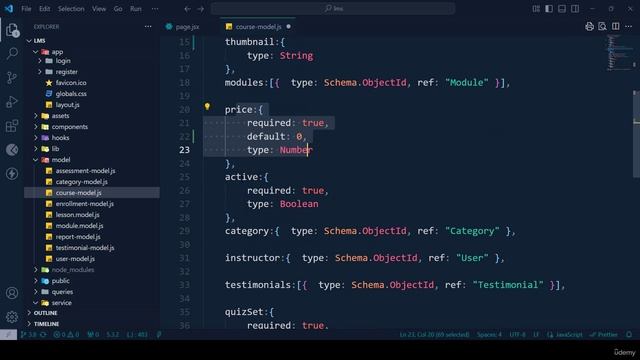Open the Search view in activity bar
Image resolution: width=640 pixels, height=360 pixels.
[x=12, y=53]
